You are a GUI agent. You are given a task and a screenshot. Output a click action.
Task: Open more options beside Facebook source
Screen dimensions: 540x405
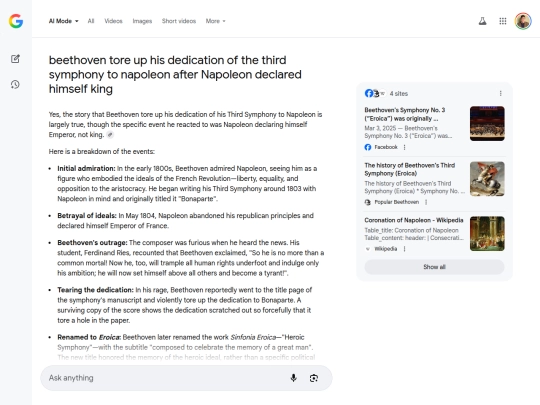point(404,147)
